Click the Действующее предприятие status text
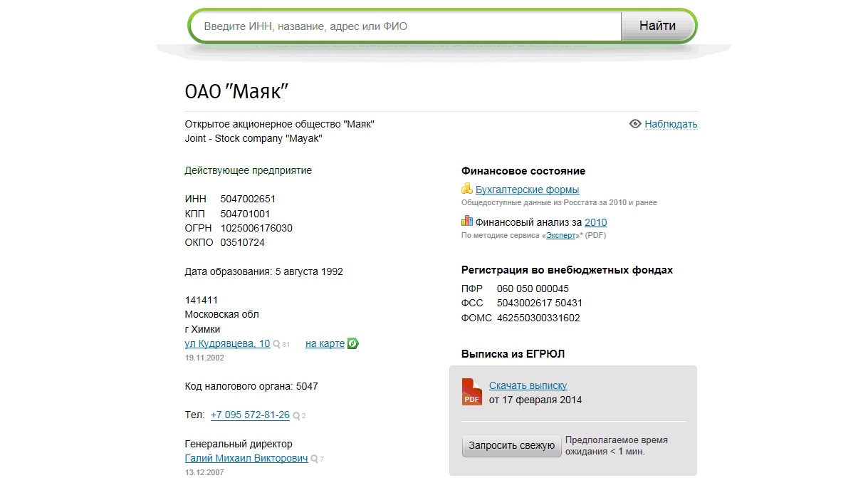 (249, 171)
